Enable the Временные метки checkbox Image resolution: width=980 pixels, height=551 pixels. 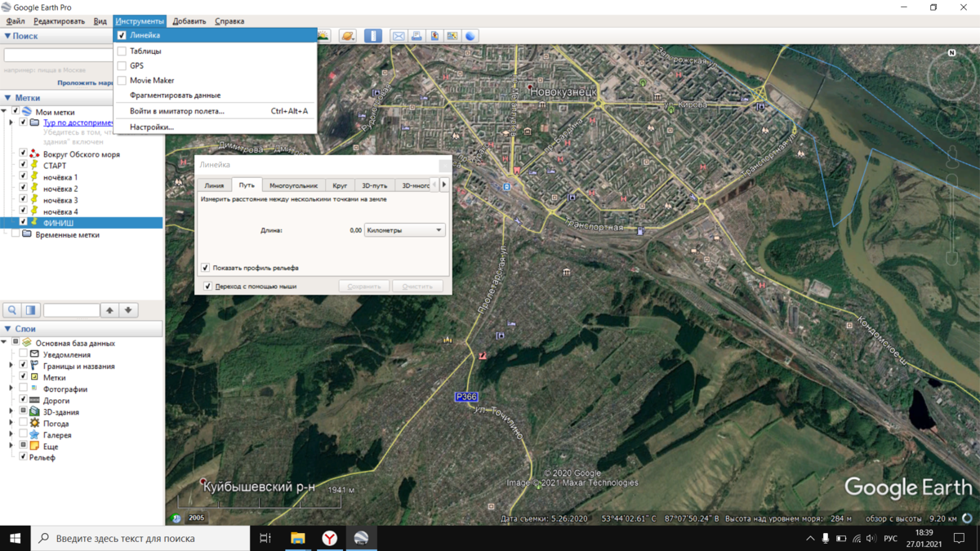[x=15, y=234]
